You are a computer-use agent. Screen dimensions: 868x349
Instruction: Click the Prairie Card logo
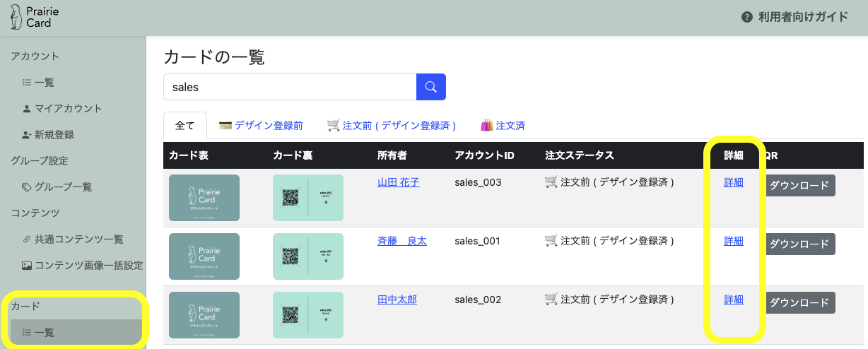click(x=32, y=17)
